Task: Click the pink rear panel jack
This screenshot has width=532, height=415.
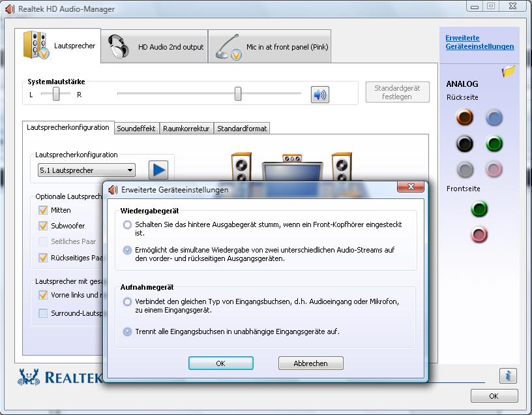Action: point(494,169)
